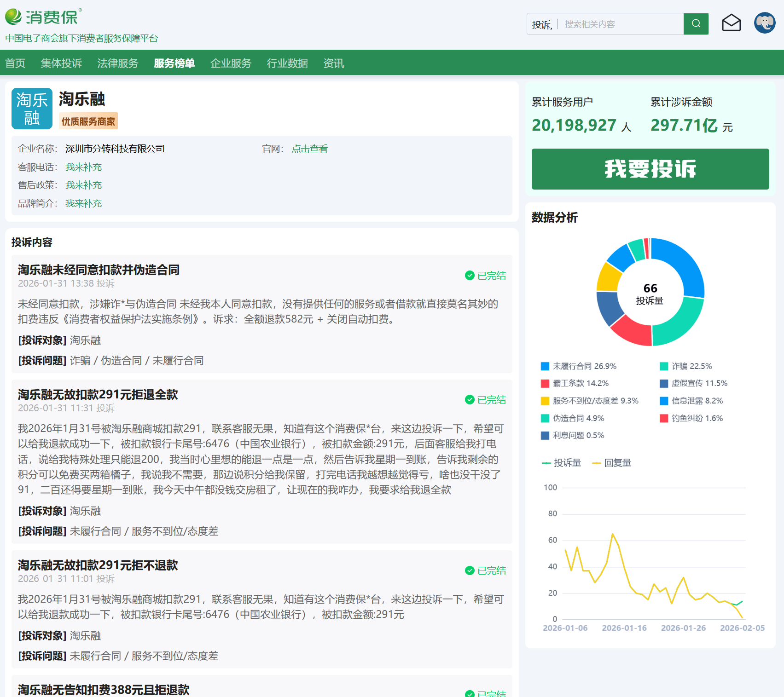Click the 淘乐融 merchant logo
Screen dimensions: 784x697
click(32, 109)
